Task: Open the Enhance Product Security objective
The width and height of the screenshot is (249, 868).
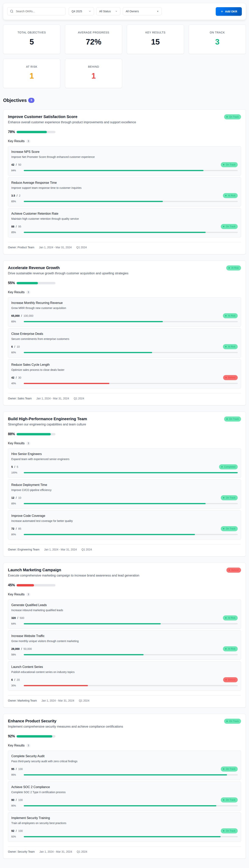Action: click(x=32, y=721)
